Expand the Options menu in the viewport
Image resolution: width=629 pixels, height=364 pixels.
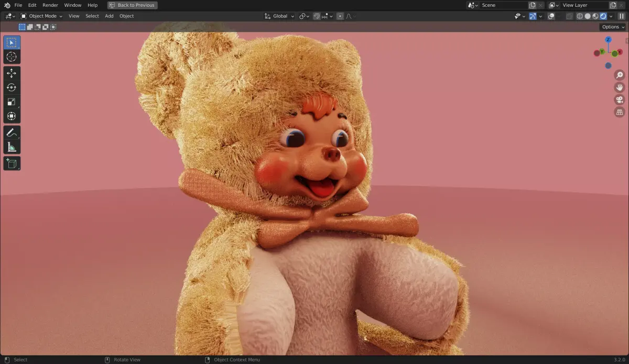pos(611,27)
